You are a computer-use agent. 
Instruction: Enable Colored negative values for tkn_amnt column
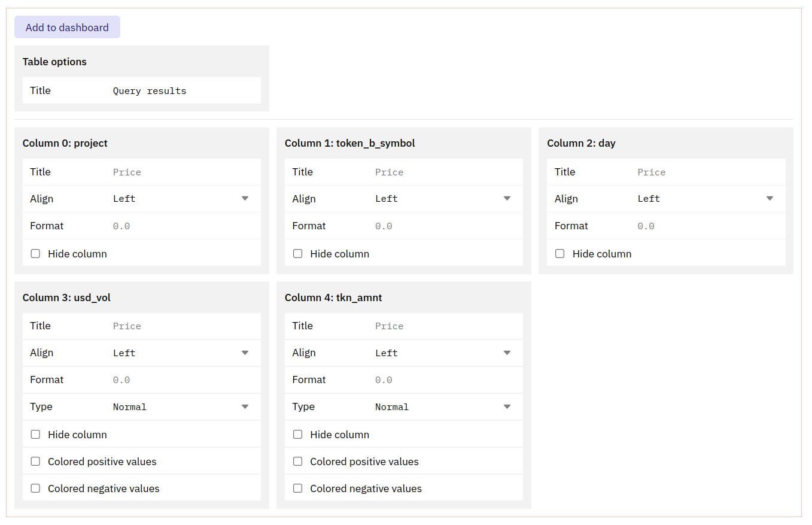297,487
